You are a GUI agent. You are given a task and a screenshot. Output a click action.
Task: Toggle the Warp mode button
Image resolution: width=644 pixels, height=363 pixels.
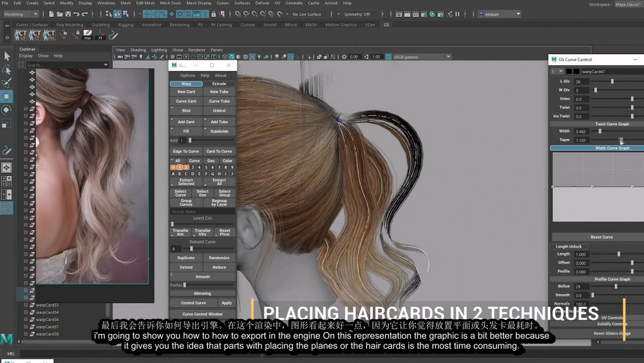[186, 83]
